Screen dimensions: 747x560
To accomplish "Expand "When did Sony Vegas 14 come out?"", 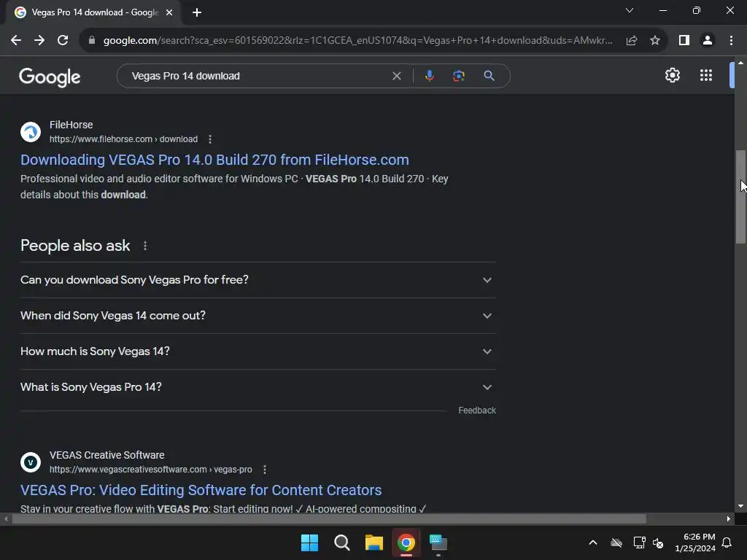I will point(258,316).
